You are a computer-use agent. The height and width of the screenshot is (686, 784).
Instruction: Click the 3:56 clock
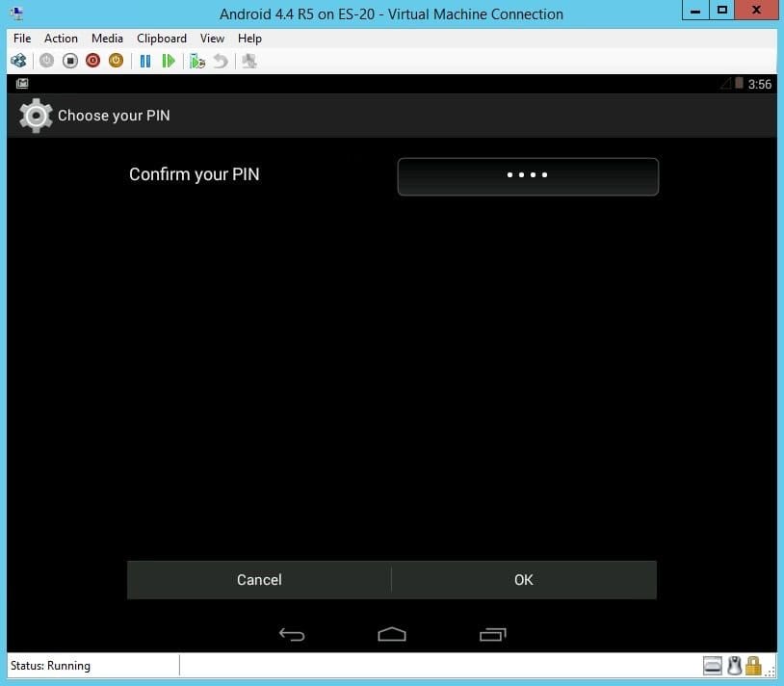pyautogui.click(x=760, y=84)
